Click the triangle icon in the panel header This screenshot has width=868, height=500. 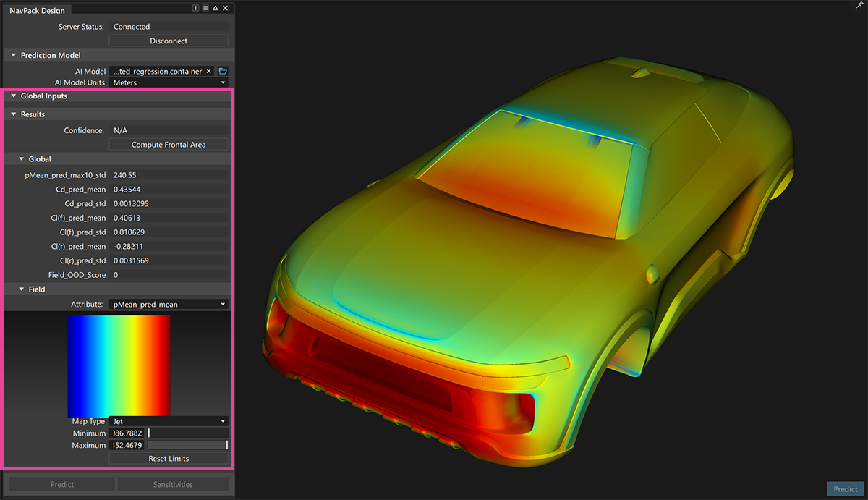(x=216, y=8)
